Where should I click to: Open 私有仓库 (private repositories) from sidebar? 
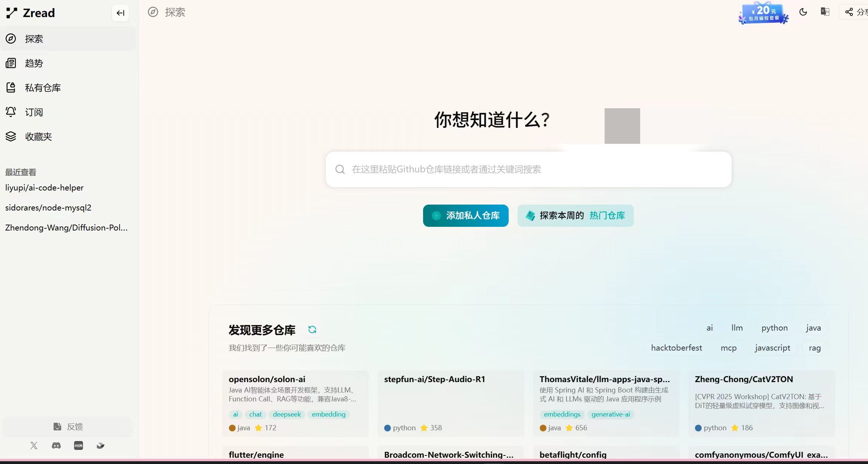(43, 87)
